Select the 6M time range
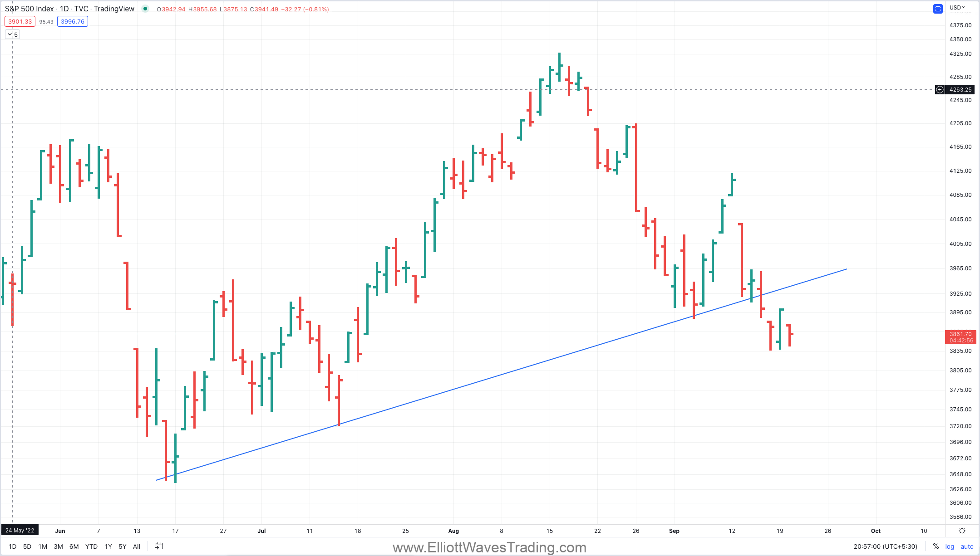 (74, 546)
